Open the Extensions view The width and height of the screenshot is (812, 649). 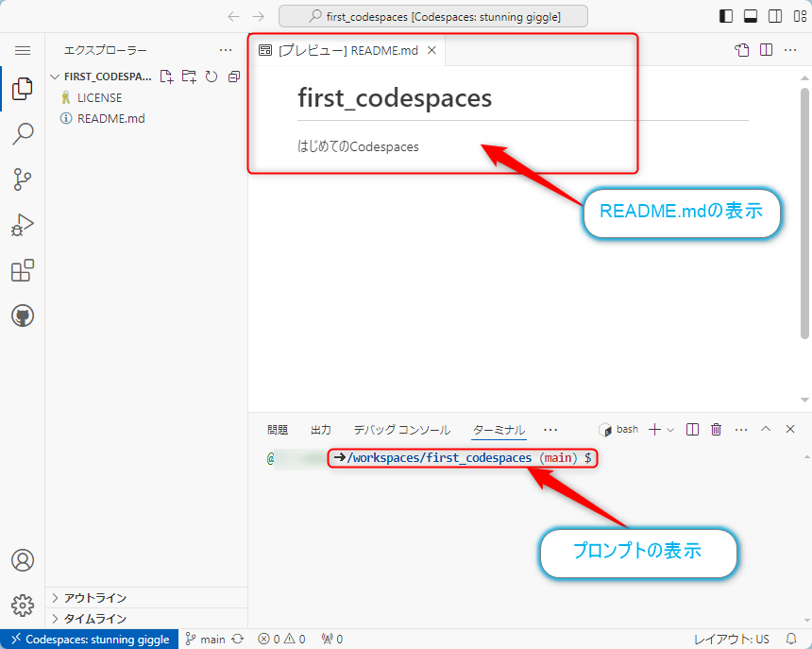coord(23,270)
